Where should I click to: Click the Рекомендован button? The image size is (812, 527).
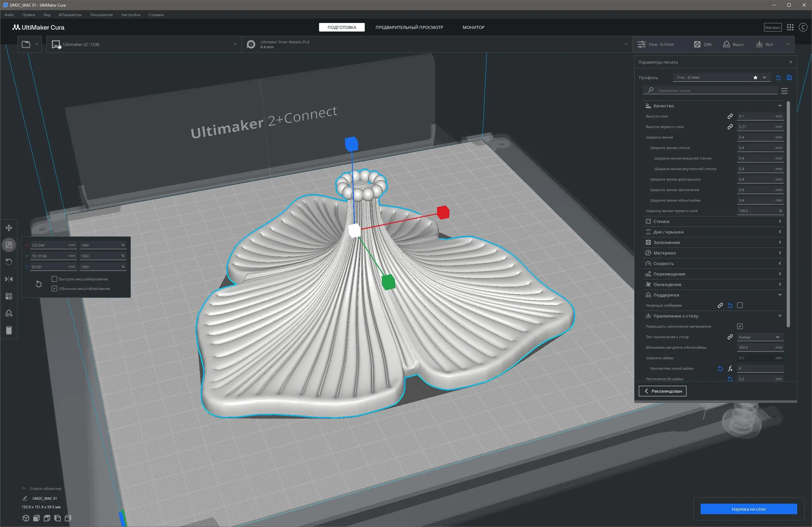[662, 391]
